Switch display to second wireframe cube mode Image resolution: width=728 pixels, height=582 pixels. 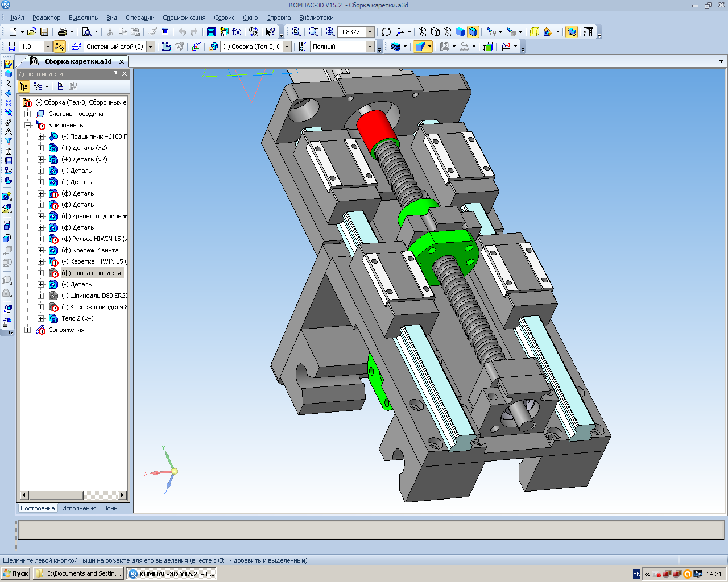pos(435,32)
